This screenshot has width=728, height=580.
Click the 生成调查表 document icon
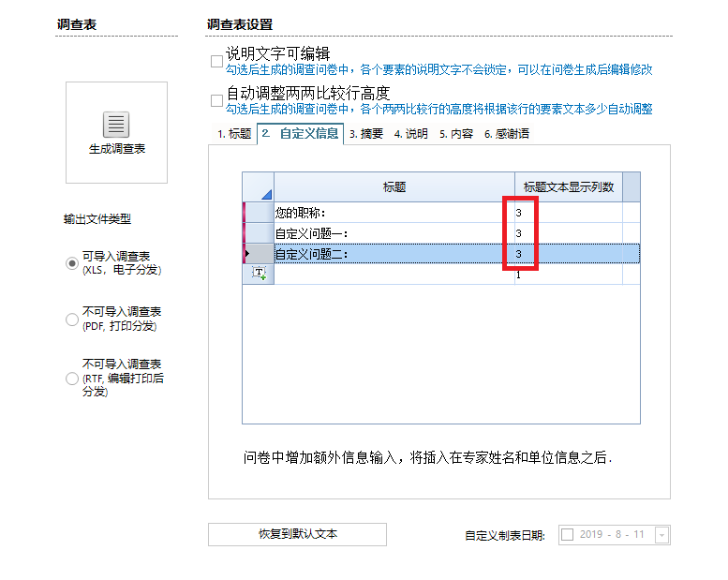coord(116,124)
